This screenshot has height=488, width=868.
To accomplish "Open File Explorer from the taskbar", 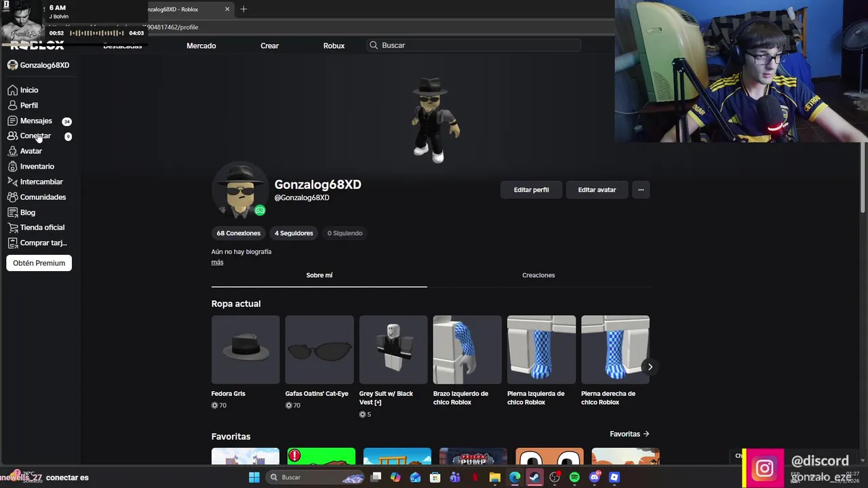I will click(x=495, y=477).
